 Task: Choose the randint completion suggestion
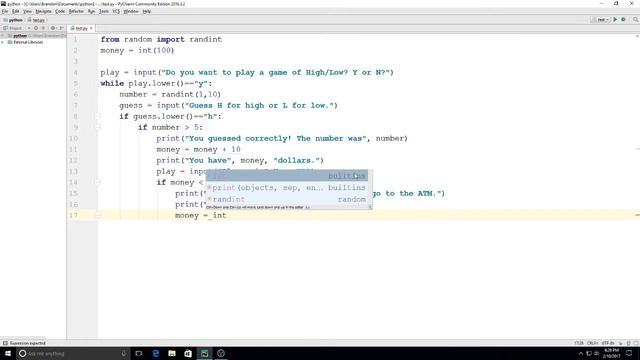coord(287,199)
